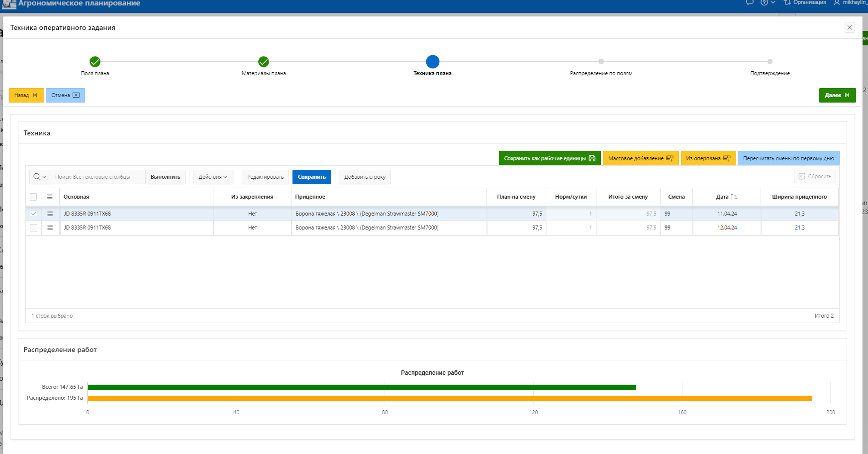The image size is (868, 454).
Task: Open the feedback comment bubble icon
Action: tap(750, 2)
